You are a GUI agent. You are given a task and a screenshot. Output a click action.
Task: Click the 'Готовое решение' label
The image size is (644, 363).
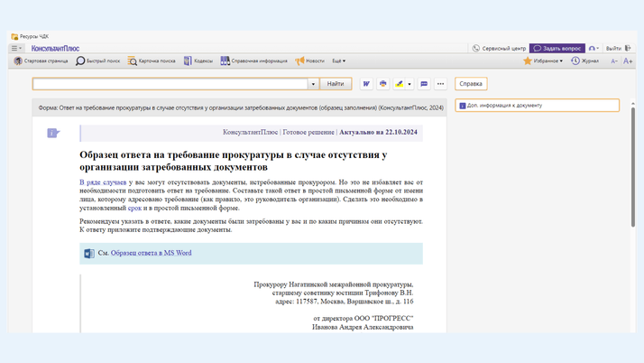point(308,132)
